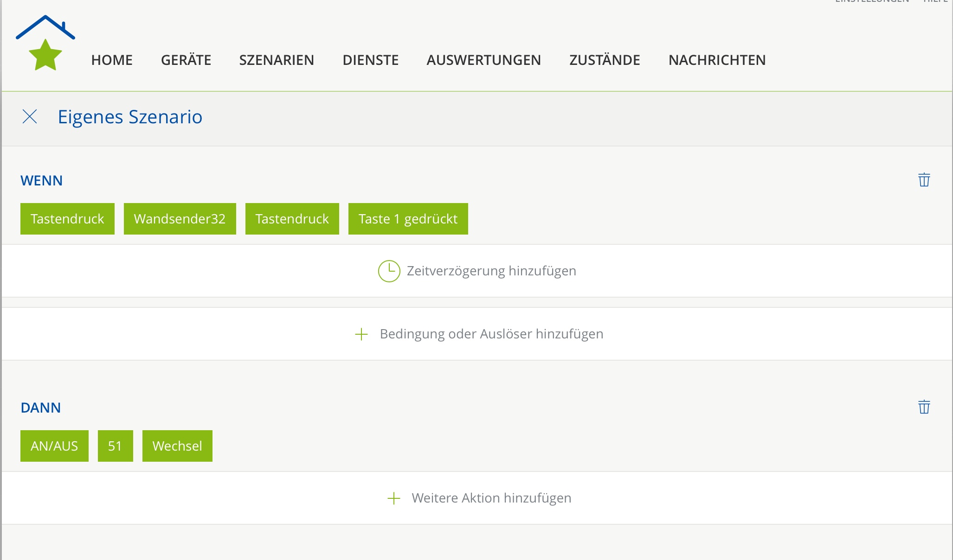Image resolution: width=953 pixels, height=560 pixels.
Task: Select the 51 device tag
Action: pos(115,446)
